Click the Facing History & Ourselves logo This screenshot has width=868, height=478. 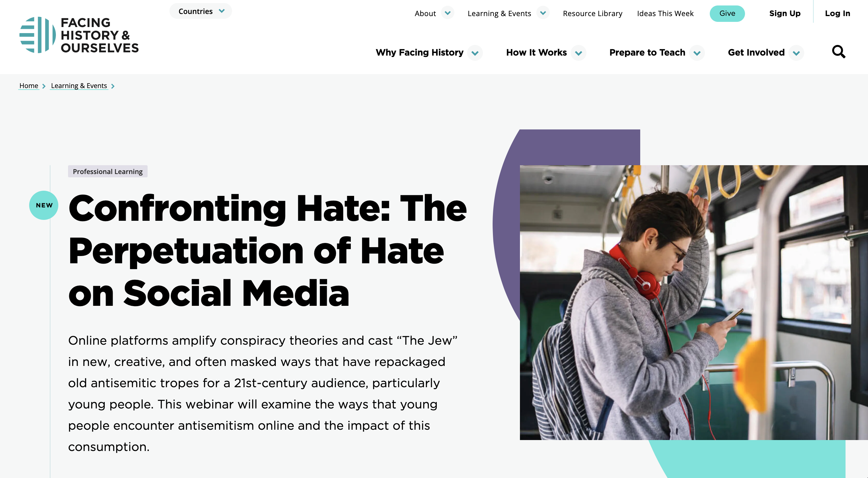[79, 35]
